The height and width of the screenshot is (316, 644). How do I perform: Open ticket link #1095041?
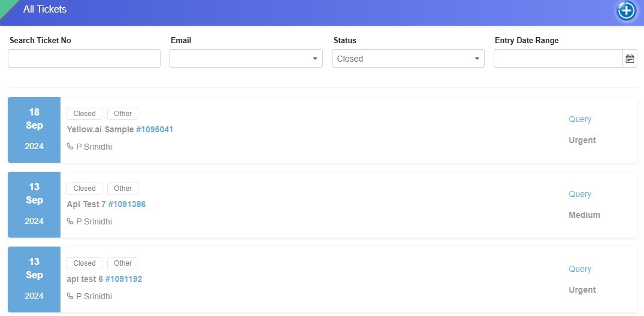pos(155,129)
